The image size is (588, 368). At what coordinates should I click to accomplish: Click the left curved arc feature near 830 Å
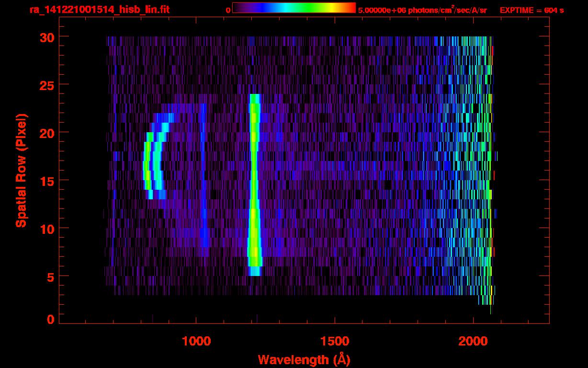[148, 165]
